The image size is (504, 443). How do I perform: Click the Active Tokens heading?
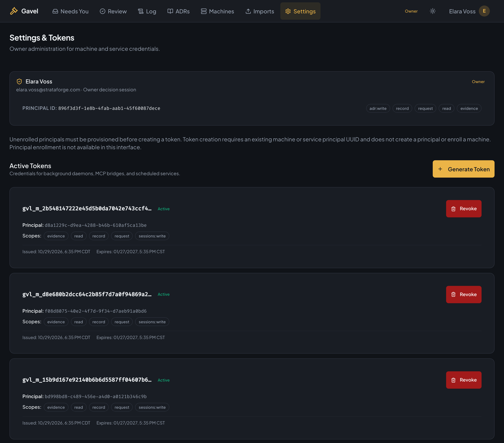30,166
